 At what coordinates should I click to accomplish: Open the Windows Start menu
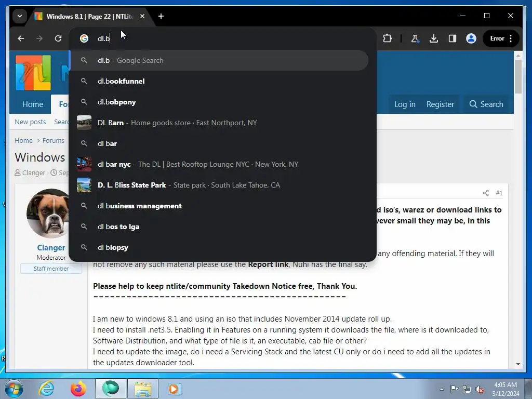tap(14, 389)
